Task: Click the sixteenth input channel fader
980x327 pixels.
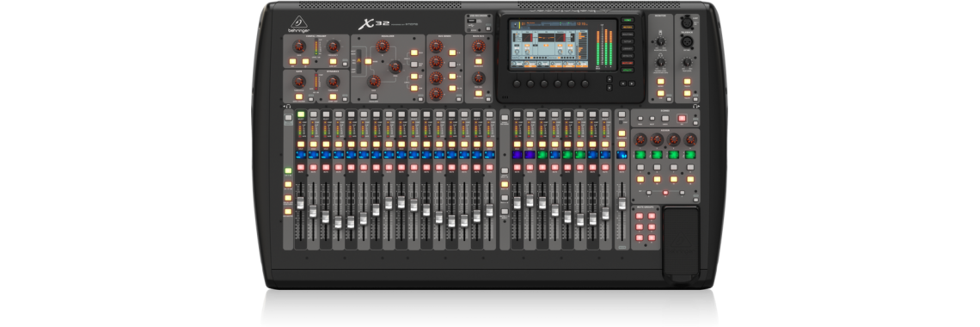Action: pos(489,210)
